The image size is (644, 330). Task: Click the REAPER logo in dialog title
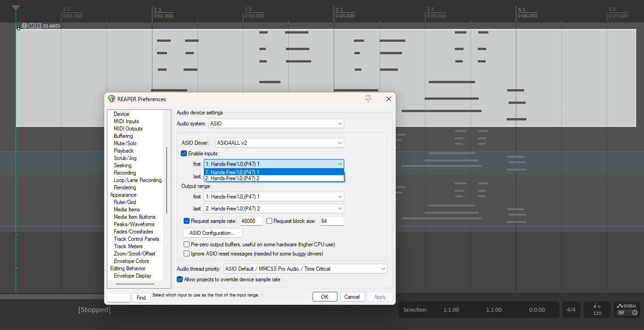[111, 99]
